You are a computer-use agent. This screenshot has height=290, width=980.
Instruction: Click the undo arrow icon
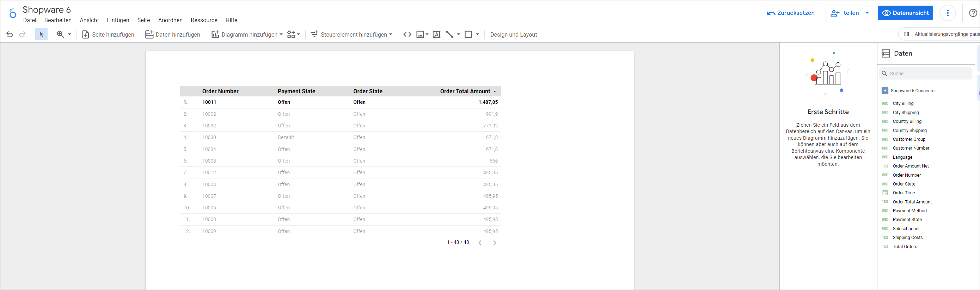[10, 34]
